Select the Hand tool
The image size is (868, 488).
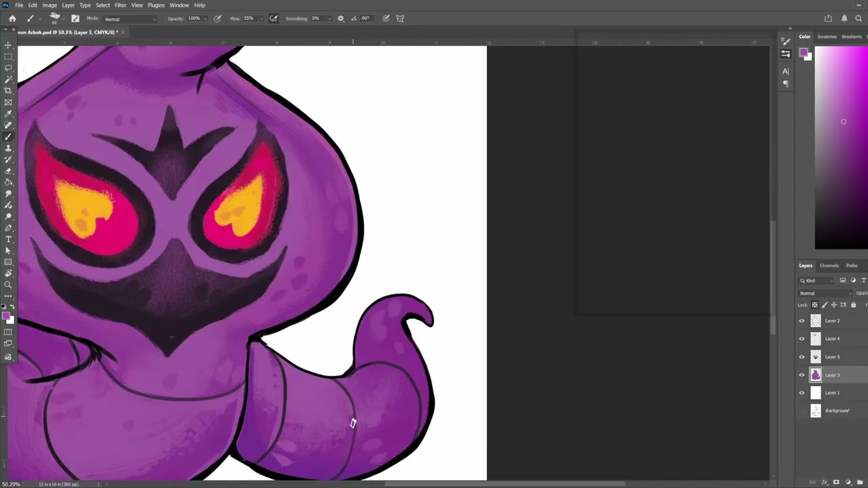pos(8,273)
